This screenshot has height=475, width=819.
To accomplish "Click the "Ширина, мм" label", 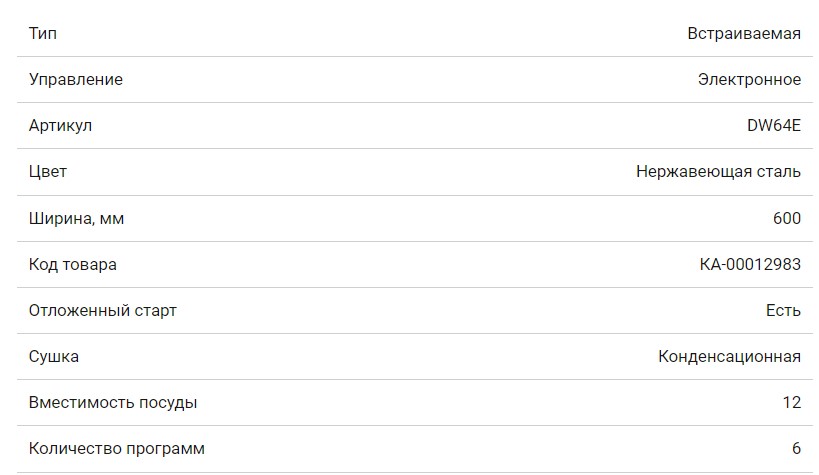I will tap(77, 218).
